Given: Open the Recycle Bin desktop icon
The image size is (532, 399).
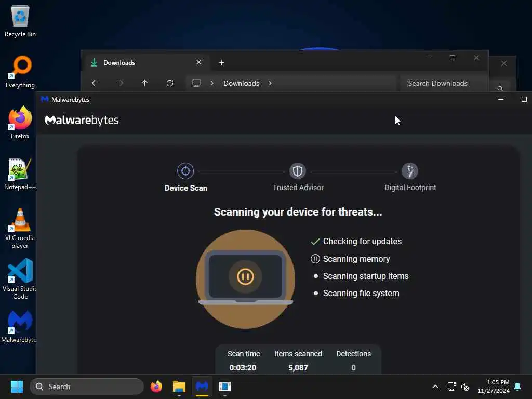Looking at the screenshot, I should pos(20,21).
